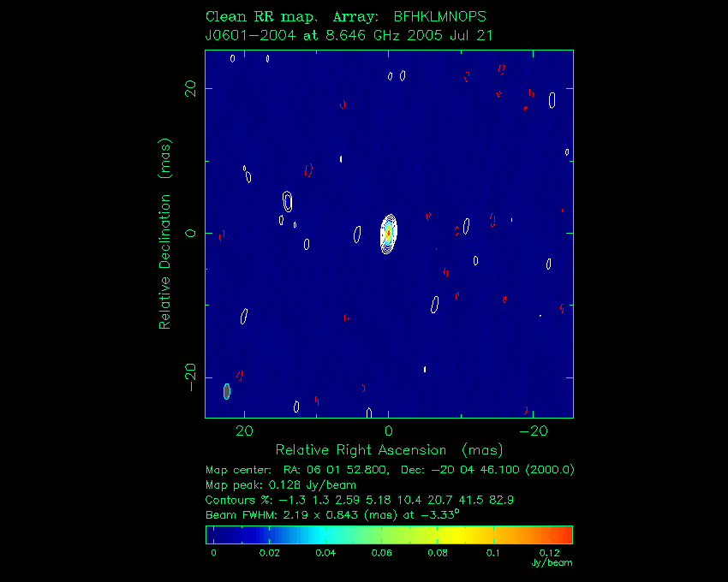
Task: Click the 'Beam FWHM' line
Action: point(332,514)
